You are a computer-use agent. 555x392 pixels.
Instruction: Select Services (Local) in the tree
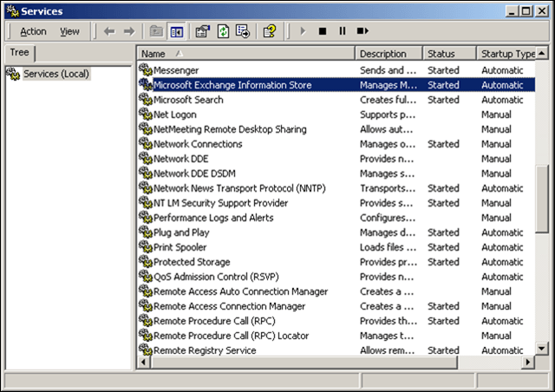pyautogui.click(x=56, y=74)
